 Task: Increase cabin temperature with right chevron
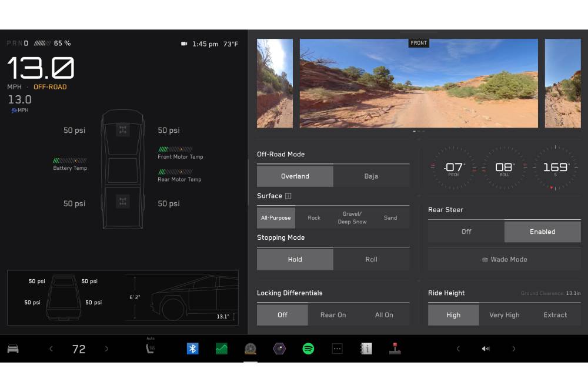click(x=106, y=349)
